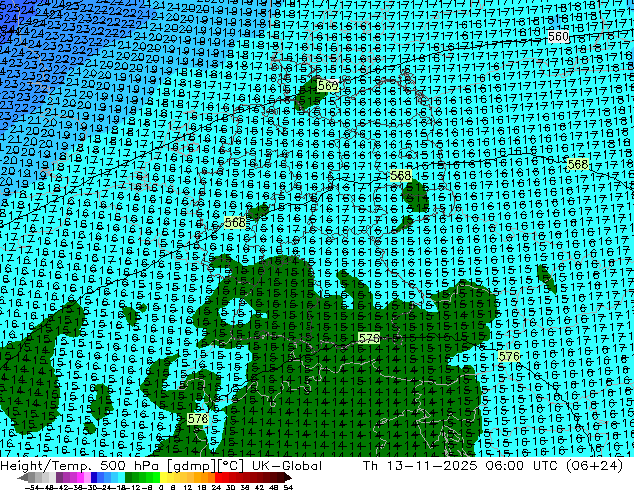Click the 560 contour label
Viewport: 634px width, 490px height.
coord(558,37)
